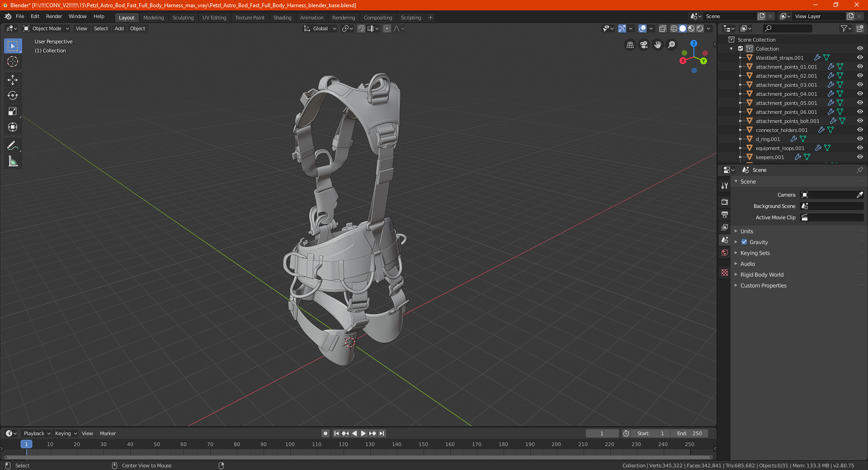Switch to the UV Editing workspace tab
The width and height of the screenshot is (868, 470).
tap(214, 18)
